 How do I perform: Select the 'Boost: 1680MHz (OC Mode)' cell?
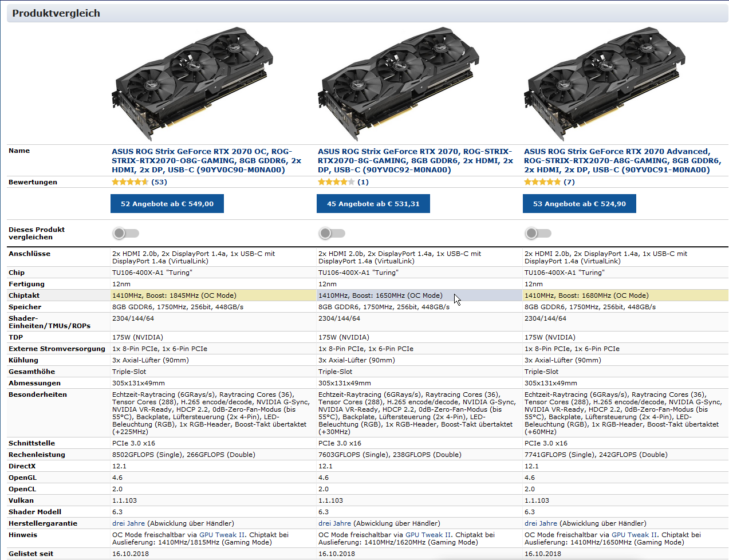coord(625,295)
